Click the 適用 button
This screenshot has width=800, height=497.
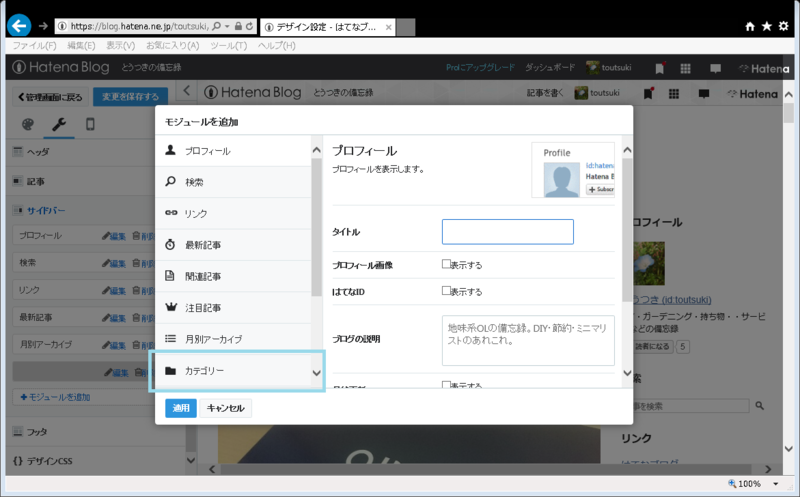[181, 408]
